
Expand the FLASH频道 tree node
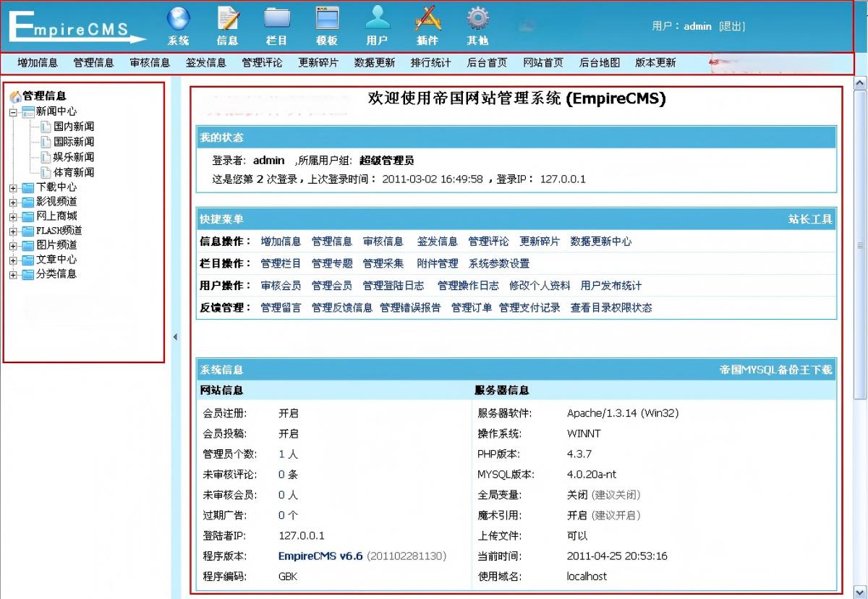click(x=13, y=231)
